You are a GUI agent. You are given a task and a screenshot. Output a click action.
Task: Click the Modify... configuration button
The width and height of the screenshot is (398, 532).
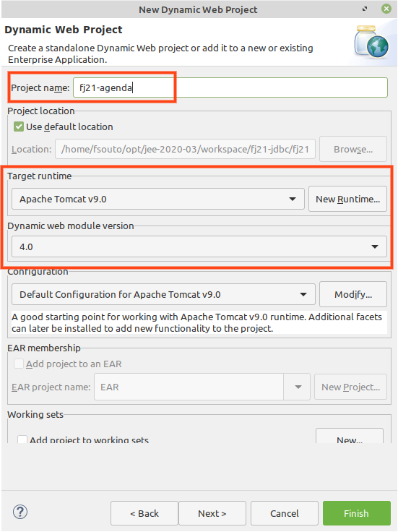[x=353, y=294]
